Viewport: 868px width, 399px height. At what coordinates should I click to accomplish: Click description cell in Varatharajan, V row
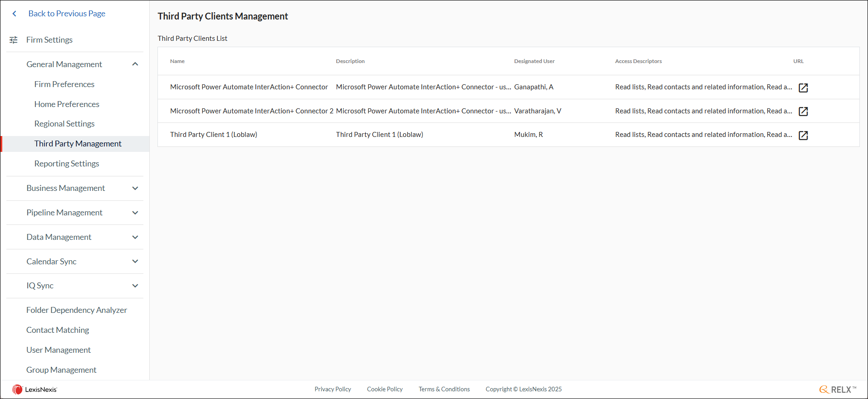tap(423, 111)
